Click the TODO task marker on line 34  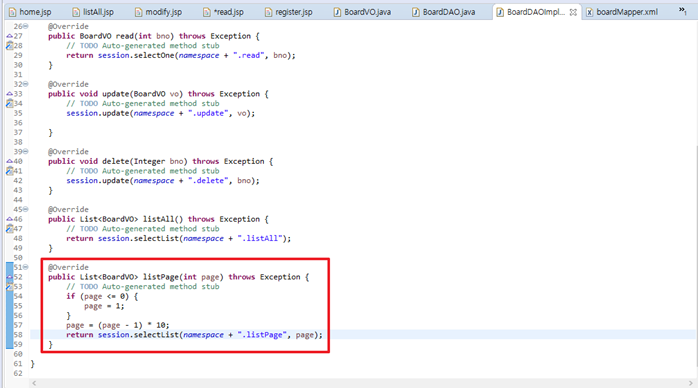point(9,104)
